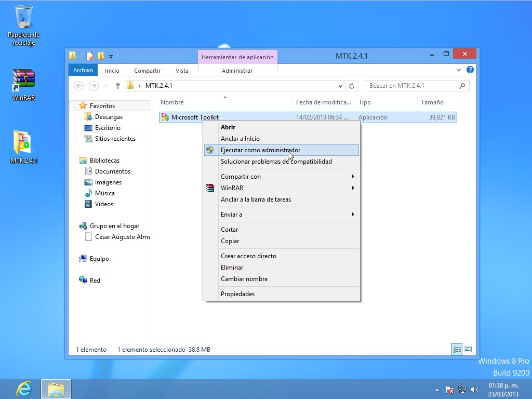Click New folder icon in quick access toolbar
This screenshot has width=532, height=399.
point(101,56)
